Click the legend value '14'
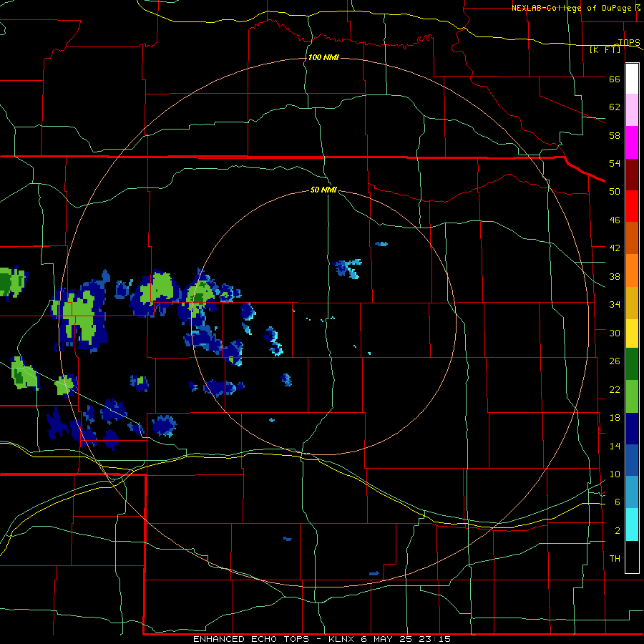Image resolution: width=644 pixels, height=644 pixels. (615, 446)
